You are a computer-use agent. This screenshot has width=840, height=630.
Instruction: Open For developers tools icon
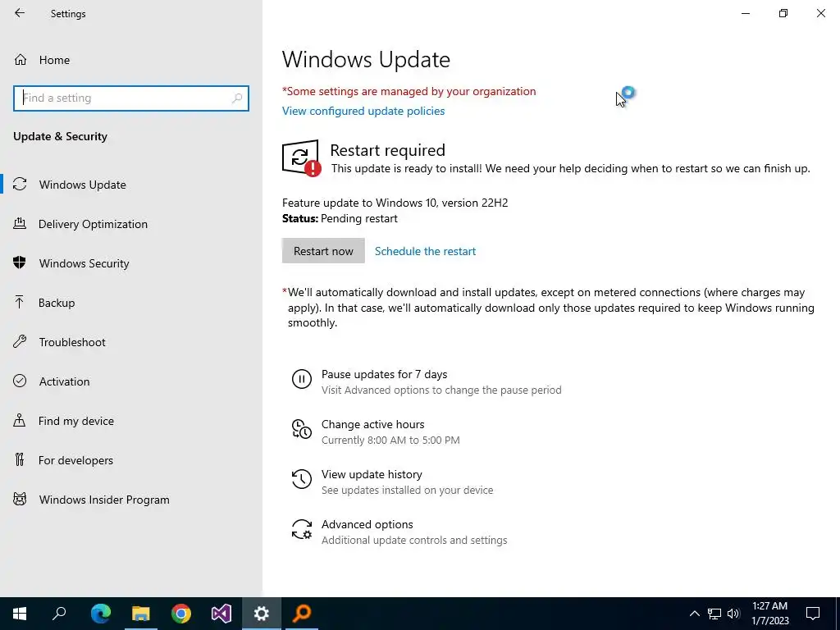point(20,459)
